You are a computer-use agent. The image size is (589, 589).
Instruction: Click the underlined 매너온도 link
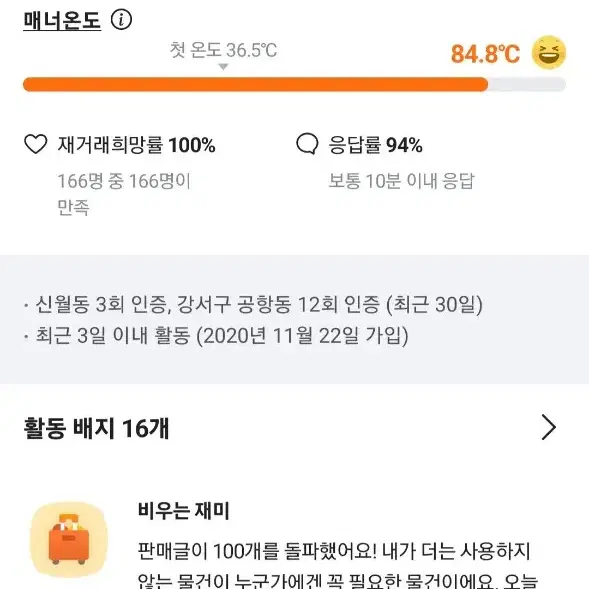point(62,20)
